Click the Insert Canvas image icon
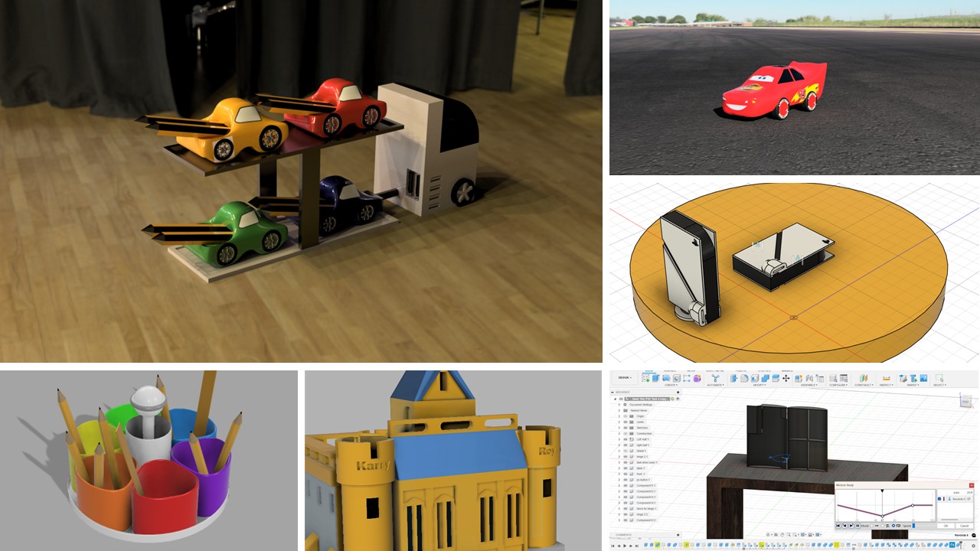Viewport: 980px width, 551px height. (x=923, y=378)
